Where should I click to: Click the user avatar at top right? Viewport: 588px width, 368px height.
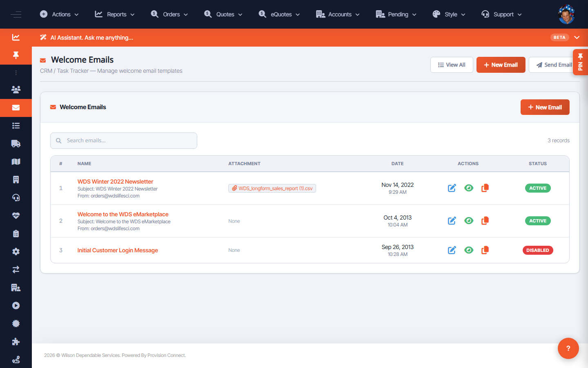click(x=566, y=14)
